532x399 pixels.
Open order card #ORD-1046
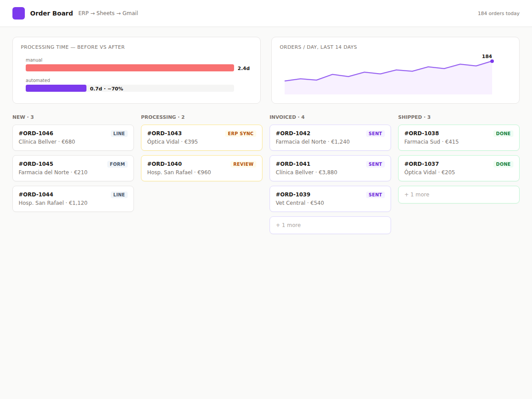tap(73, 137)
